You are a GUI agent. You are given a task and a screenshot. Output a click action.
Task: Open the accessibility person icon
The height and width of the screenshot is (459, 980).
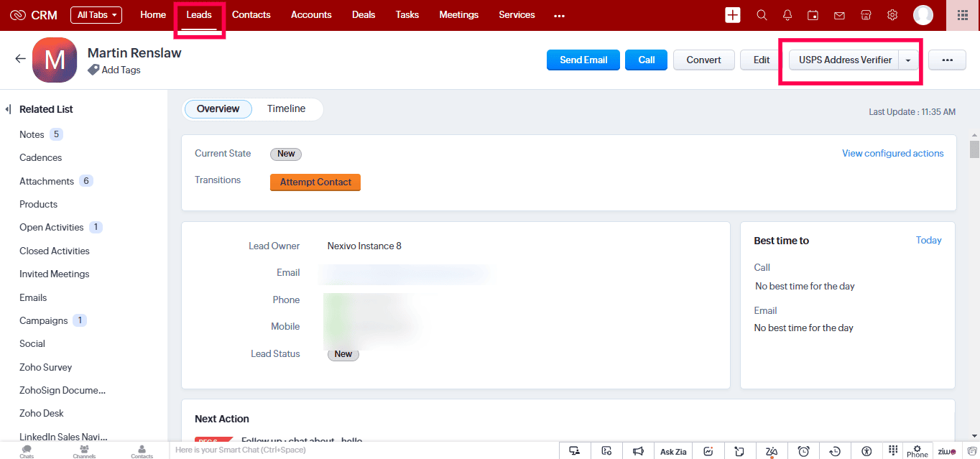click(866, 451)
